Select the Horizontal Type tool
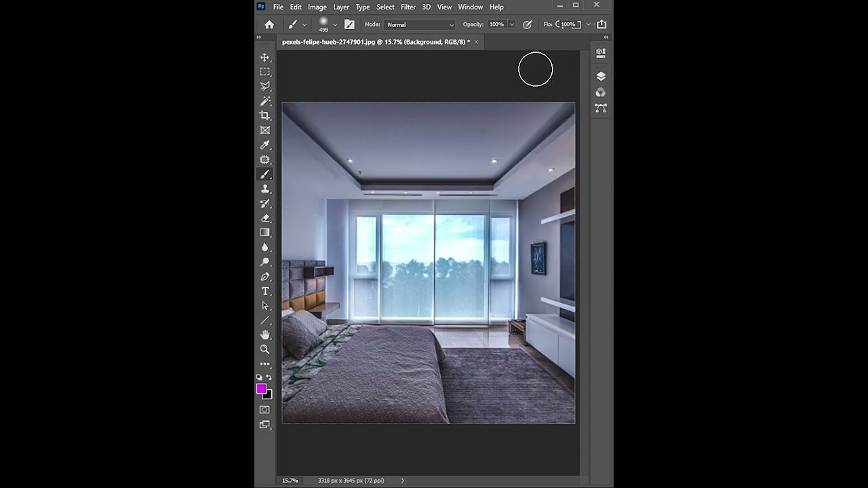Screen dimensions: 868x488 click(265, 291)
